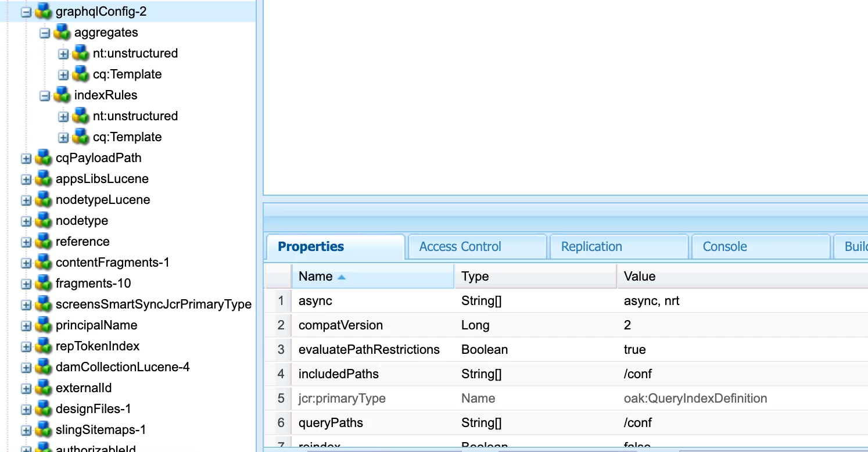The height and width of the screenshot is (452, 868).
Task: Click the repTokenIndex node icon
Action: 44,346
